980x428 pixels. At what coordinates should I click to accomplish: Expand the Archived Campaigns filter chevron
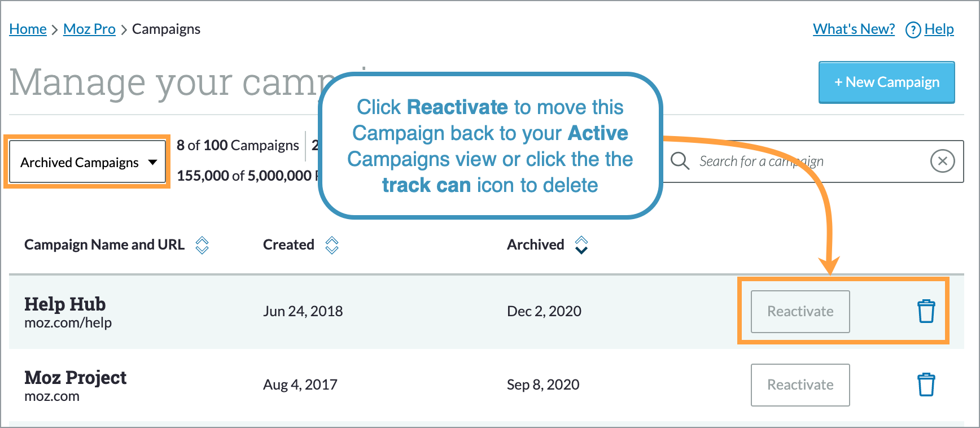click(x=152, y=162)
